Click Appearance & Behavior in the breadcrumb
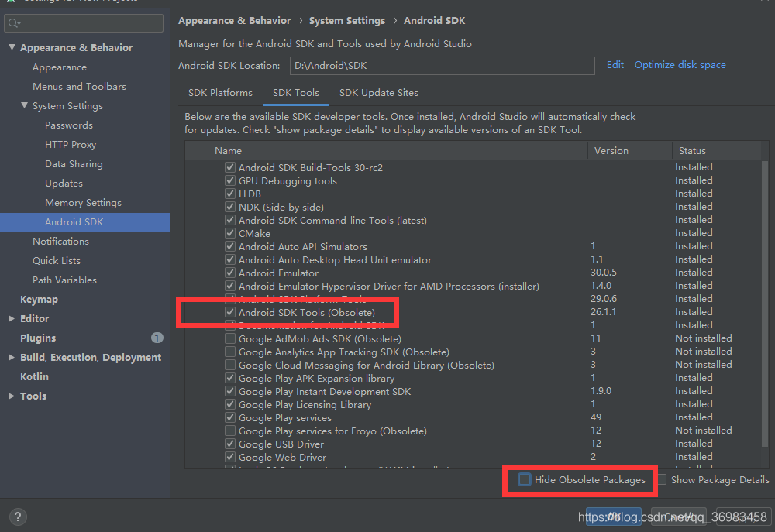775x532 pixels. [x=234, y=21]
